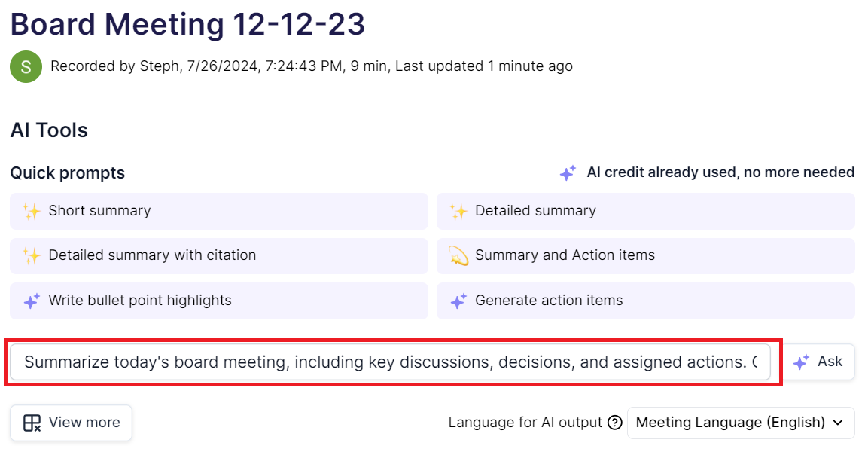Click sparkle icon beside Detailed summary with citation

(31, 255)
